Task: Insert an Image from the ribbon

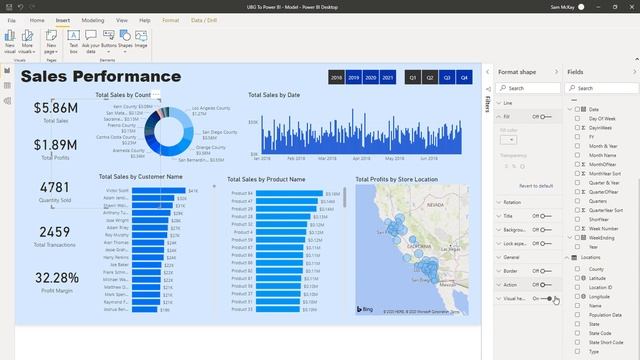Action: (141, 40)
